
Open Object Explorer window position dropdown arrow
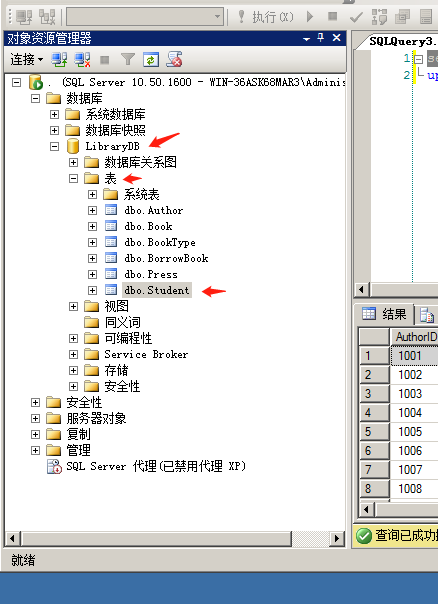pyautogui.click(x=307, y=39)
